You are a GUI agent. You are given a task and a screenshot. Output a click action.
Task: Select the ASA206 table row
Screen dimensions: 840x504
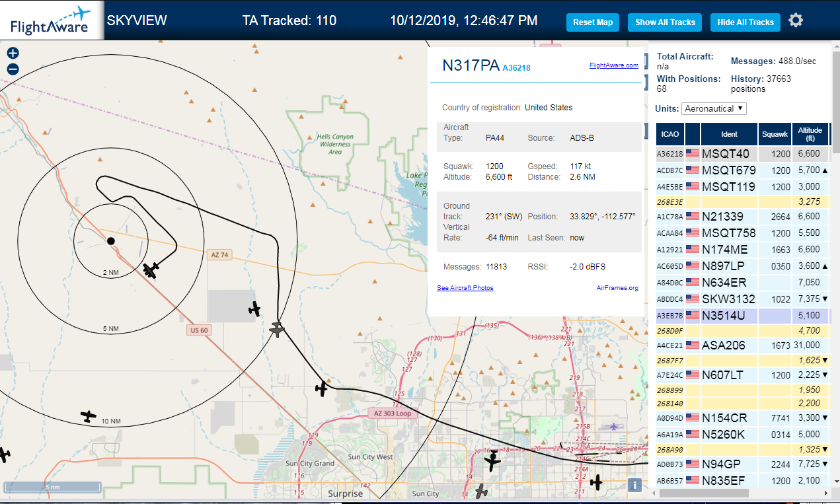point(743,345)
